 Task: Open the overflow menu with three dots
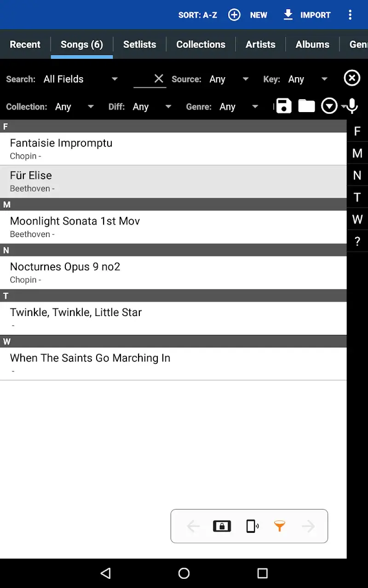click(x=351, y=15)
